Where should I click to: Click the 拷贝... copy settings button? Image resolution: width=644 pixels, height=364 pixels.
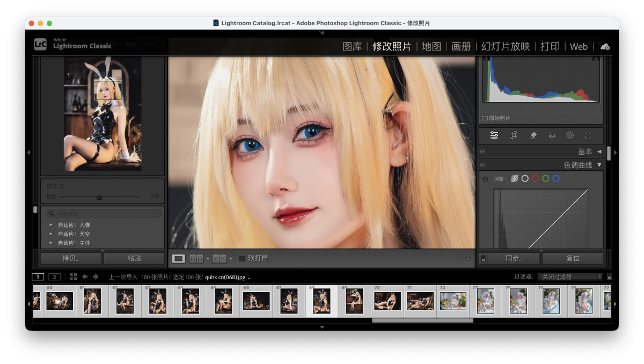(x=71, y=258)
